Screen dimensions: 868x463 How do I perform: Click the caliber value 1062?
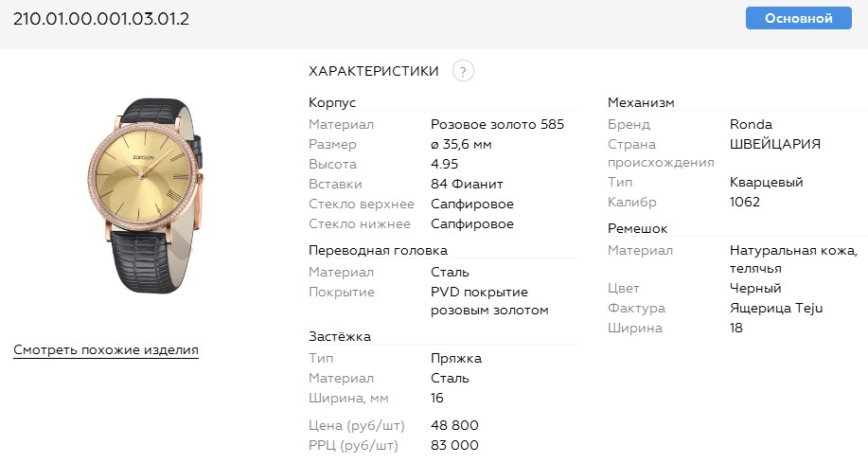click(745, 202)
